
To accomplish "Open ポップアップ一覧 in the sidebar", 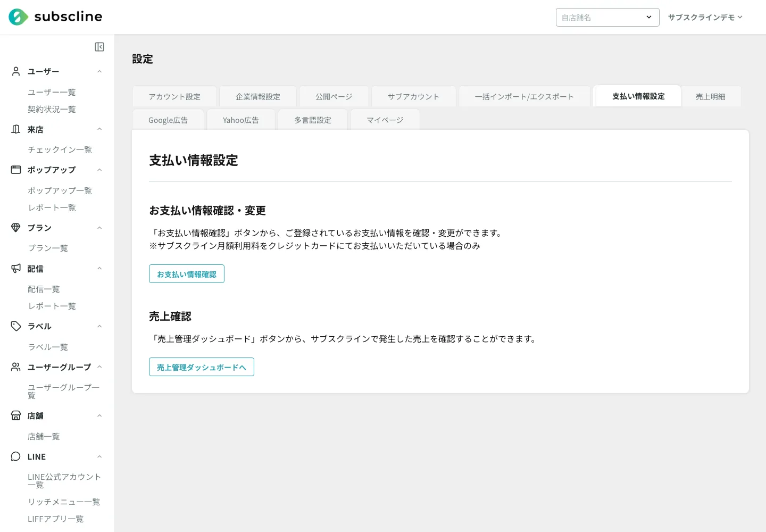I will (60, 190).
